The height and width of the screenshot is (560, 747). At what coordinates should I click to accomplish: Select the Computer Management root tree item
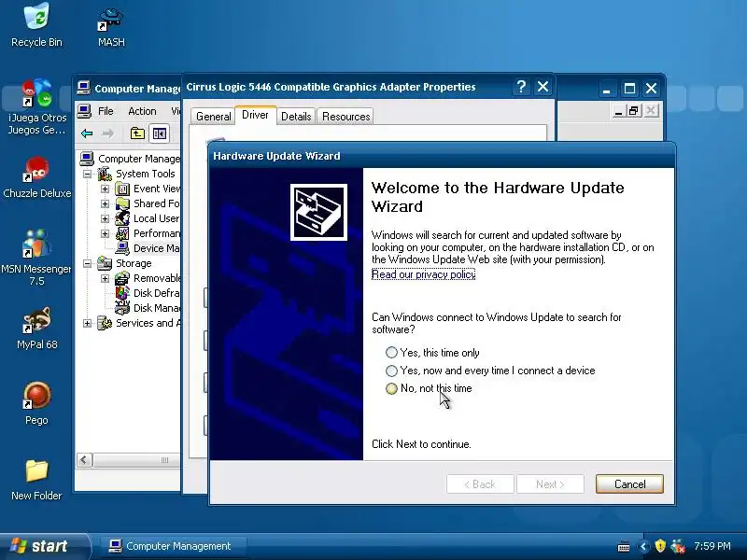point(131,159)
